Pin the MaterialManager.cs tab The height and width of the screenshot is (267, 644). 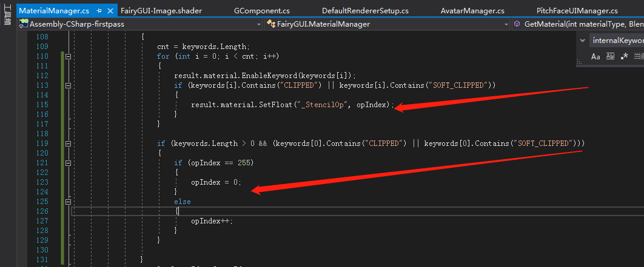[99, 11]
